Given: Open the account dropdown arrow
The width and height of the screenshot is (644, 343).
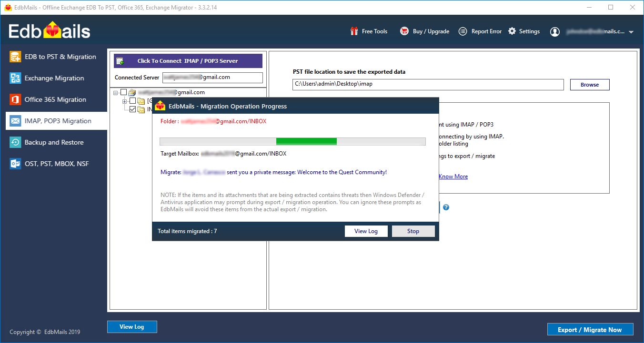Looking at the screenshot, I should point(631,32).
